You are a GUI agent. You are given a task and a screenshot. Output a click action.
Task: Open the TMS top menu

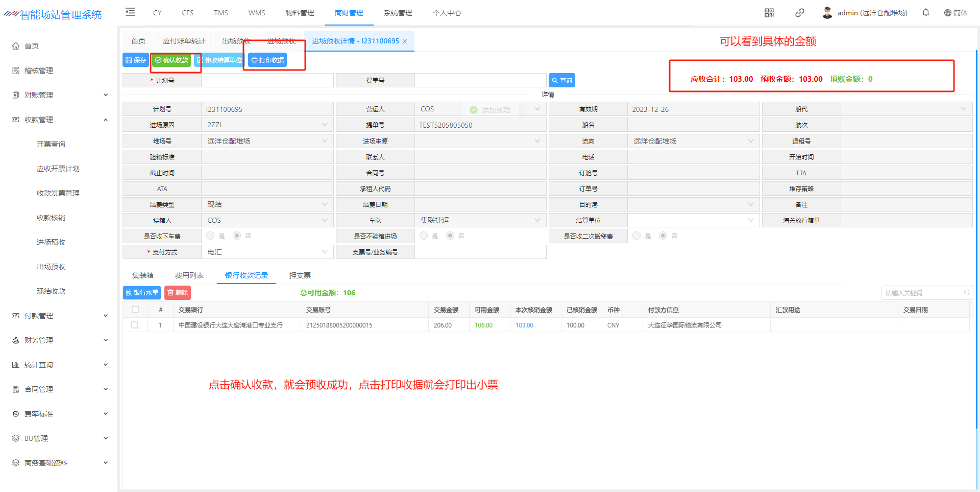pos(220,13)
